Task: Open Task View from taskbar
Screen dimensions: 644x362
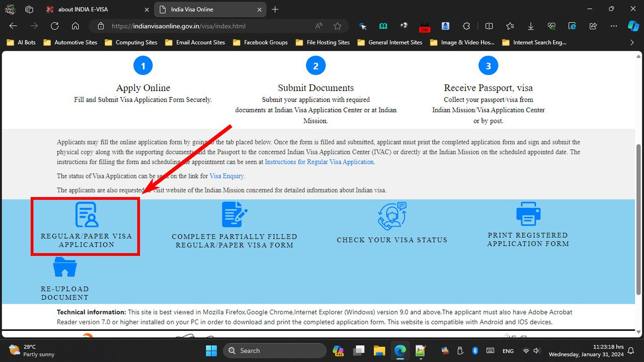Action: pyautogui.click(x=359, y=350)
